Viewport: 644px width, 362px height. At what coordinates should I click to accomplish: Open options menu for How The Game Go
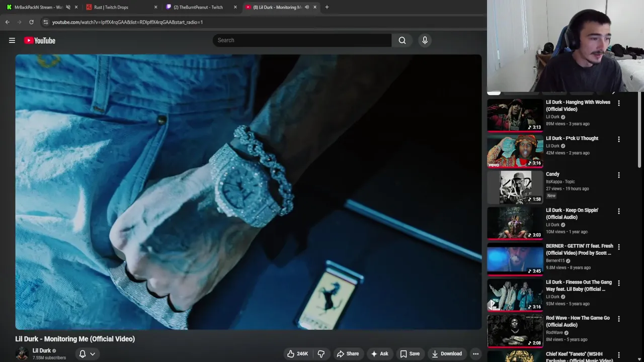pos(619,319)
